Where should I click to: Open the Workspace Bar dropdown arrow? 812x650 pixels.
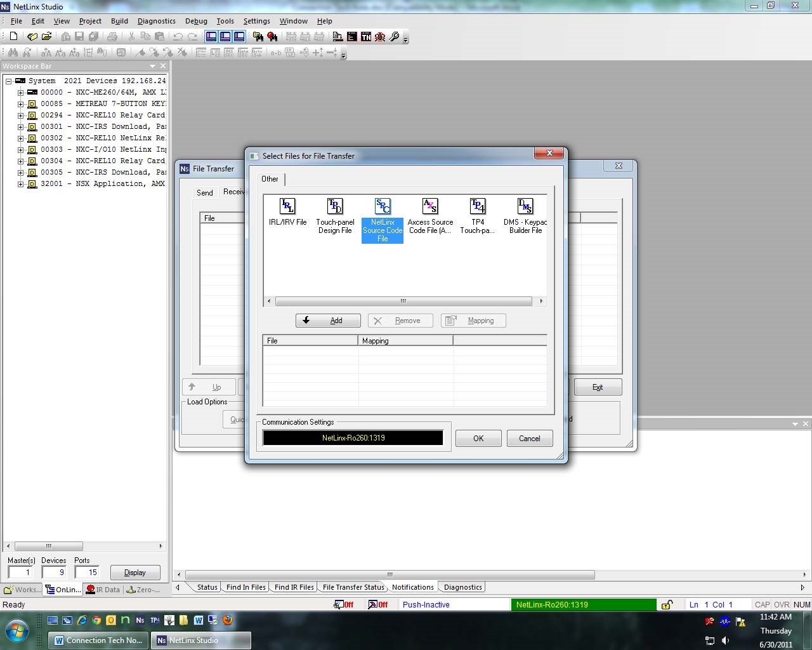(152, 66)
